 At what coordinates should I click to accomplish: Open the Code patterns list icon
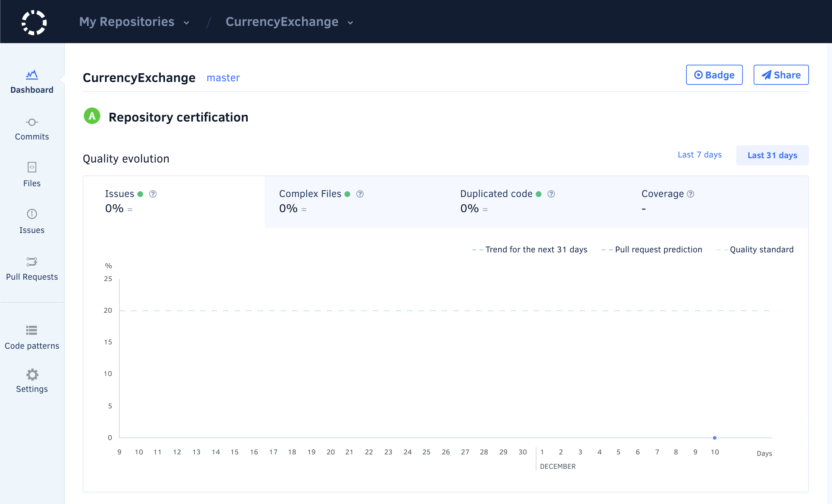(32, 330)
